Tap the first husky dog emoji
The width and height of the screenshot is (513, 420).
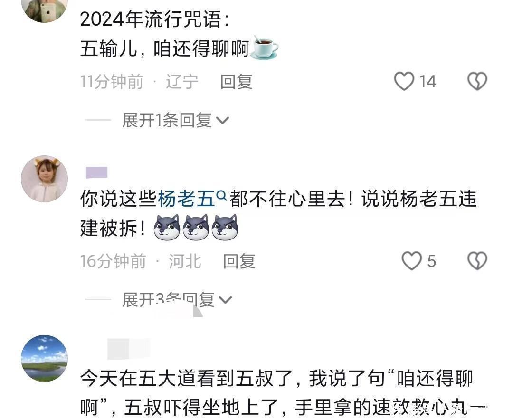coord(167,227)
